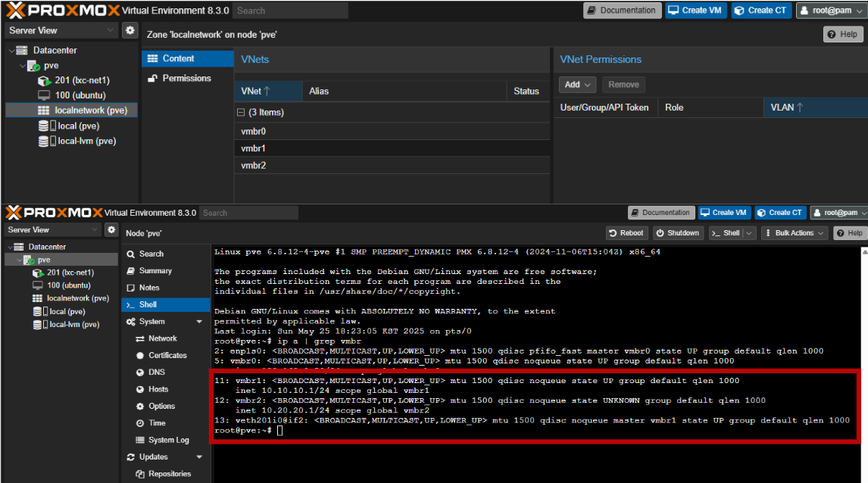Collapse the Datacenter tree in bottom window
Viewport: 868px width, 483px height.
coord(9,247)
